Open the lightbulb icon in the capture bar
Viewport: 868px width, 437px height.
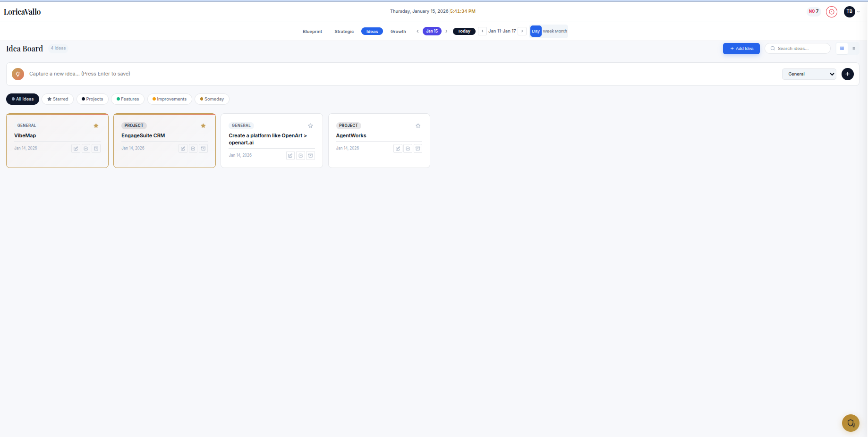18,74
